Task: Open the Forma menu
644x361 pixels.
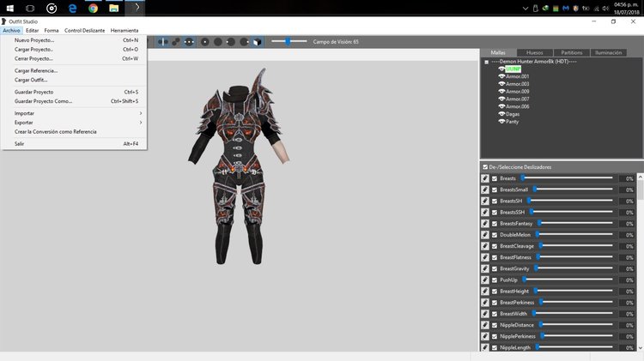Action: [x=52, y=30]
